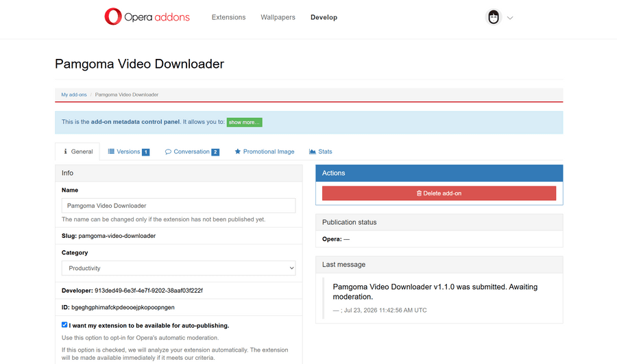The image size is (617, 364).
Task: Click the Versions count badge
Action: click(145, 152)
